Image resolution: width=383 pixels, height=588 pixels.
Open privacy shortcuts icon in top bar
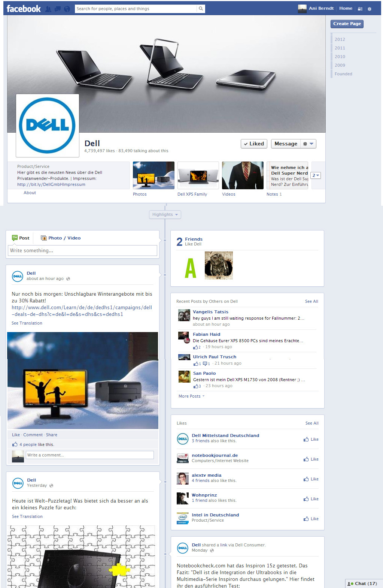tap(360, 9)
